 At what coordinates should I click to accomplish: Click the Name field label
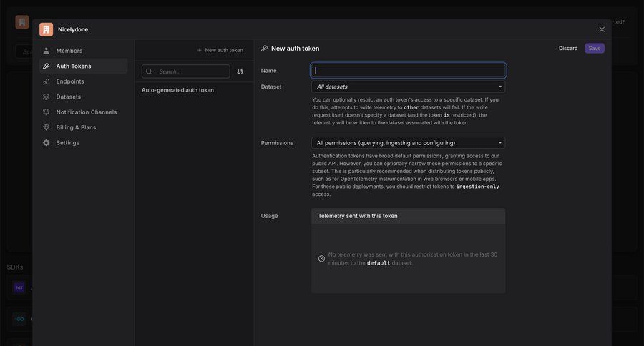(268, 71)
